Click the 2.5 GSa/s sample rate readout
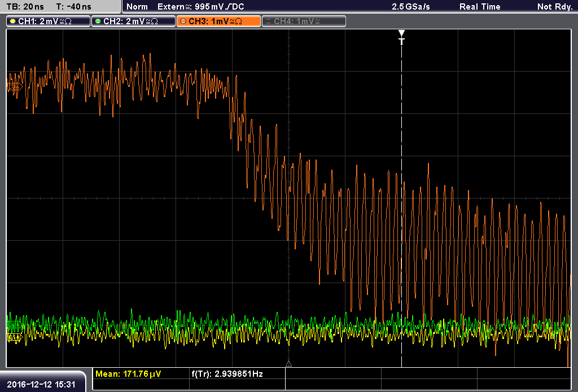 click(x=411, y=7)
